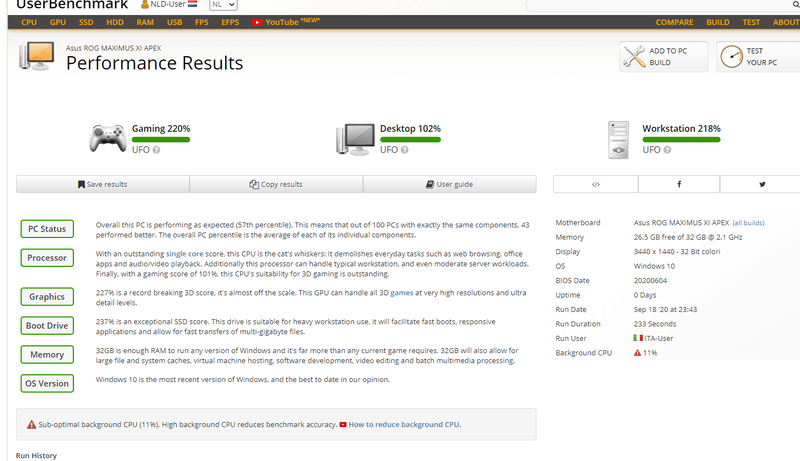This screenshot has height=461, width=800.
Task: Share results on Facebook
Action: pos(679,184)
